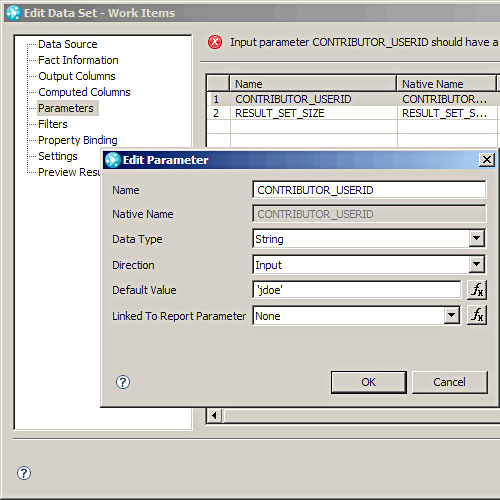Select Data Source in the tree
This screenshot has height=500, width=500.
[68, 44]
